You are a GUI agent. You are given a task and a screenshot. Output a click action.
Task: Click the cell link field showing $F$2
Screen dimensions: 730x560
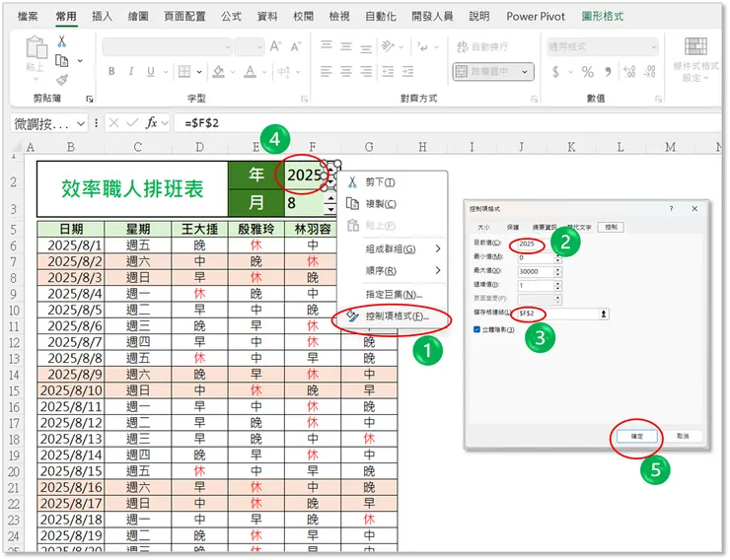(557, 314)
